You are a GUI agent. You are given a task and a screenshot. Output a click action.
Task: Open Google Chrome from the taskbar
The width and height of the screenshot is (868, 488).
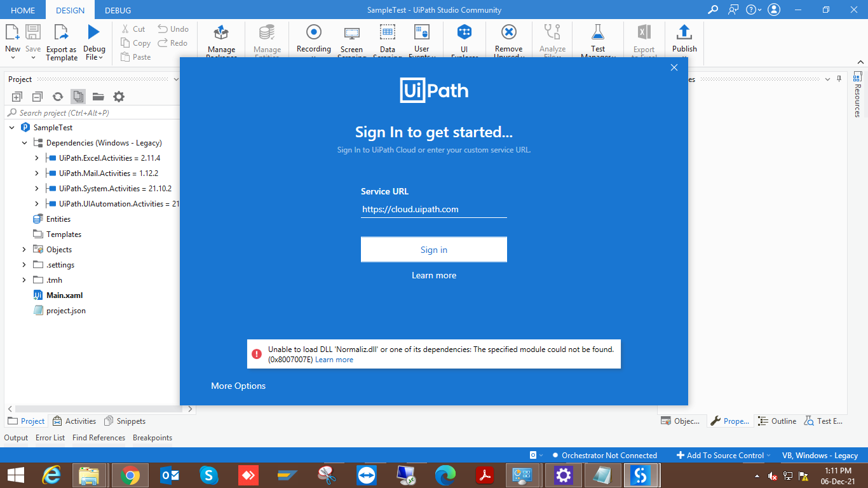tap(130, 475)
